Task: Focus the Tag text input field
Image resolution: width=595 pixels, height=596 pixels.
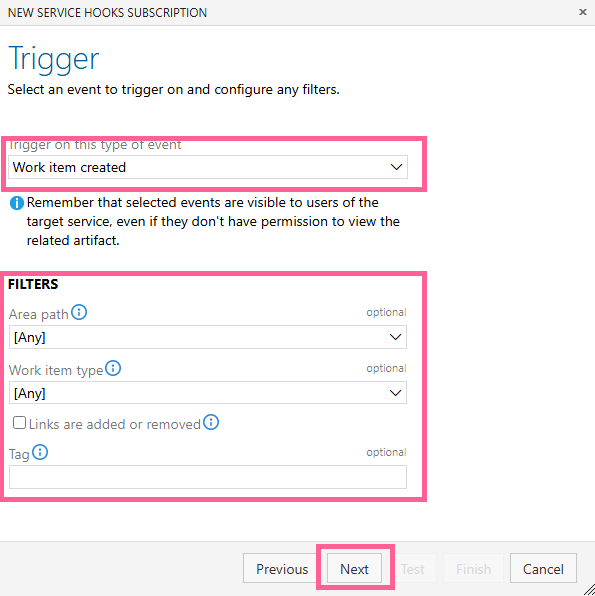Action: pos(208,477)
